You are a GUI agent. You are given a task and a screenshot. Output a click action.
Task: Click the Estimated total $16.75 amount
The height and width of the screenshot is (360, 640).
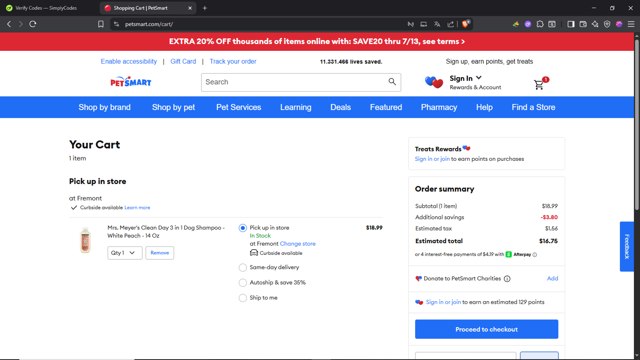pyautogui.click(x=548, y=241)
